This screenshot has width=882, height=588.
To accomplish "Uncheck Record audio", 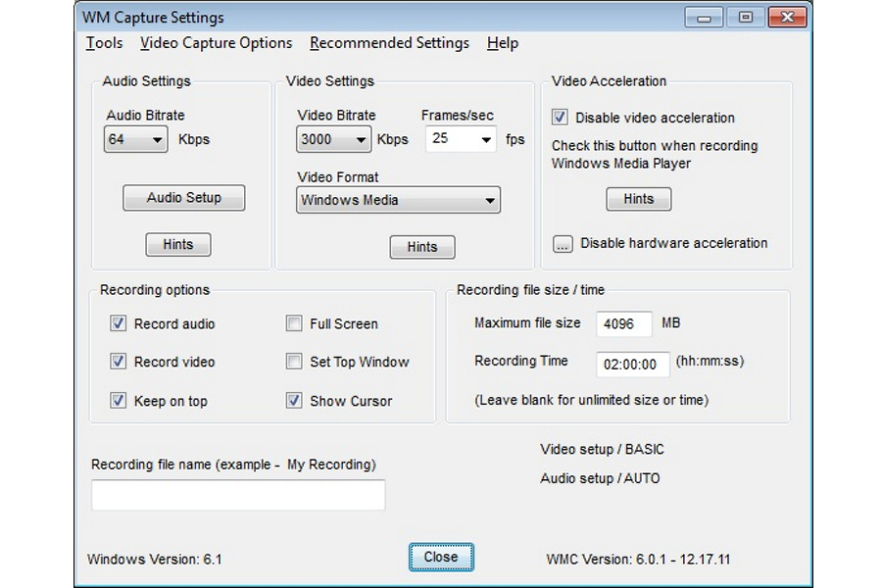I will [118, 323].
